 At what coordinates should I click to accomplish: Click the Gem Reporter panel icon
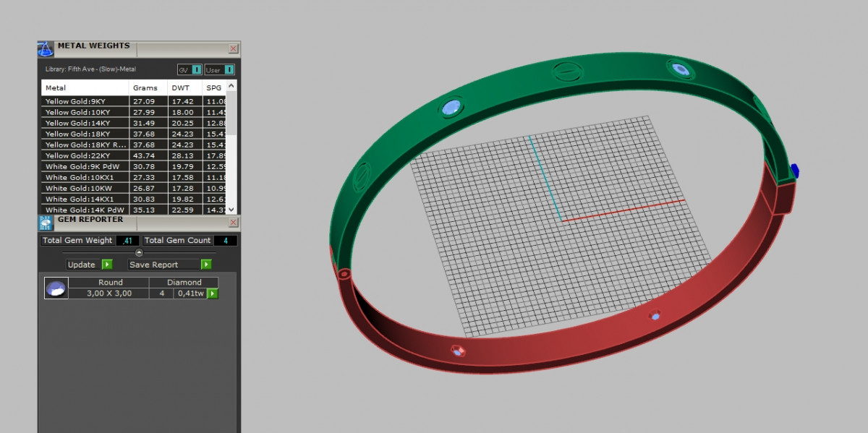coord(46,223)
